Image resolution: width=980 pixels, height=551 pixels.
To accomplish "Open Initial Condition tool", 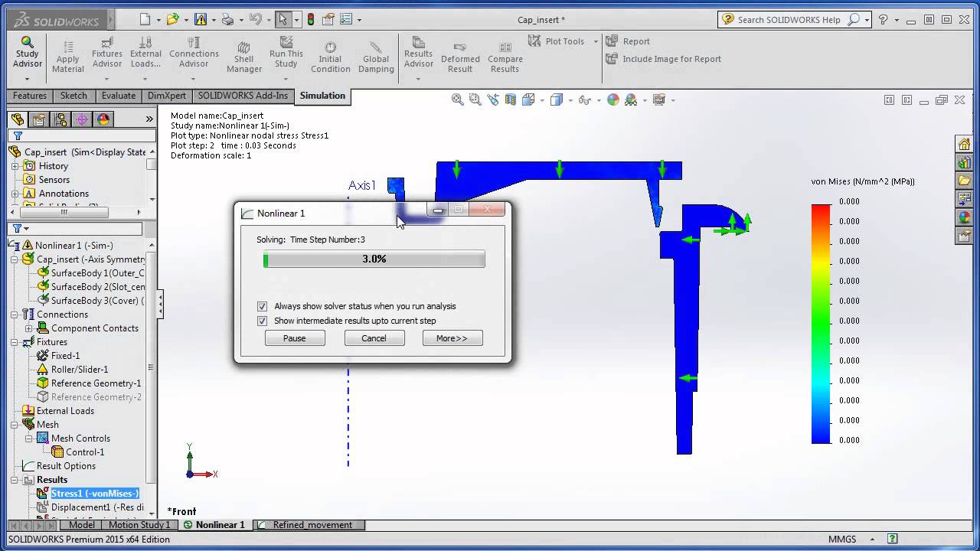I will click(330, 57).
